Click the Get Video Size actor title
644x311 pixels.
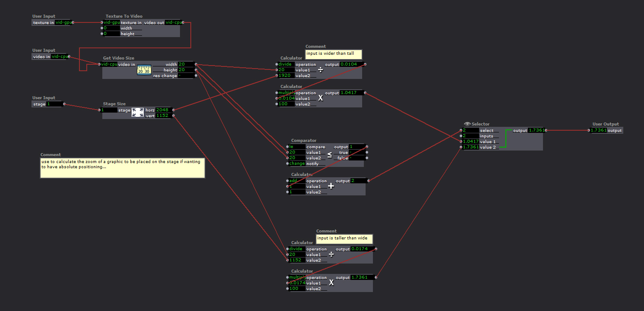[119, 58]
